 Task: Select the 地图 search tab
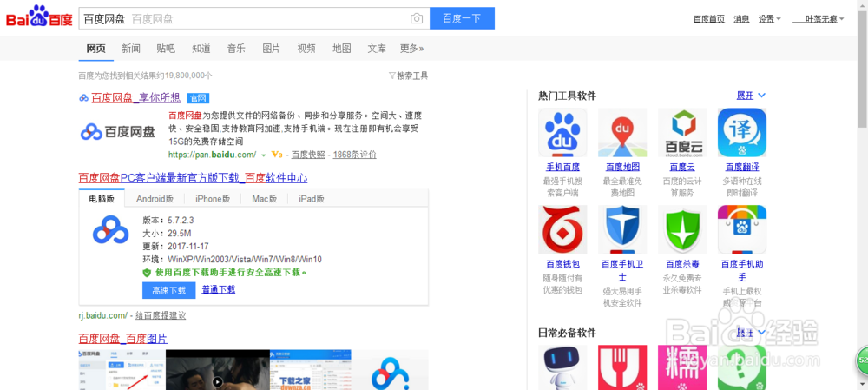point(341,48)
